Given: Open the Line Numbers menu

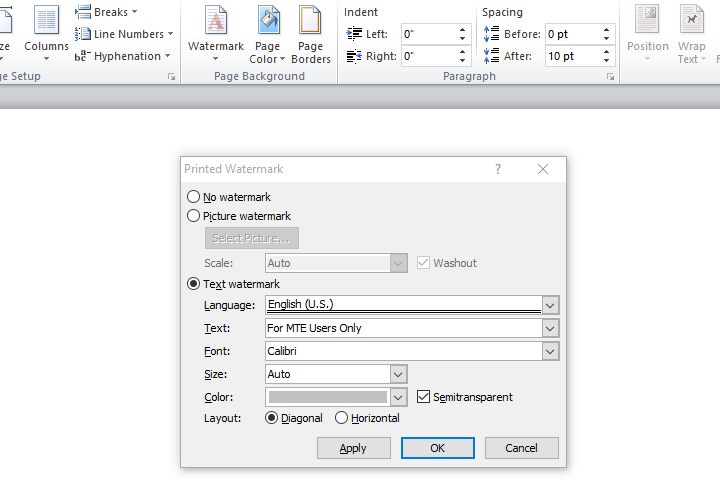Looking at the screenshot, I should [124, 34].
